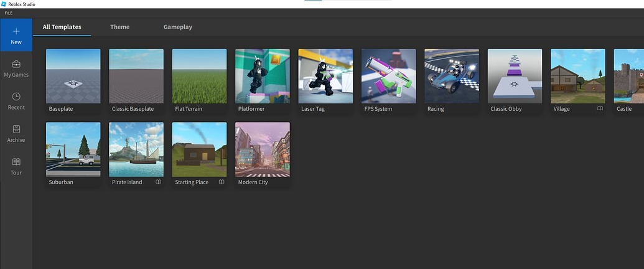The width and height of the screenshot is (644, 269).
Task: Open My Games briefcase icon
Action: click(x=16, y=64)
